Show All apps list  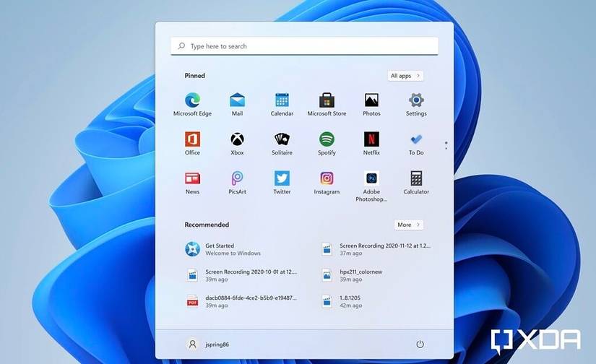tap(405, 76)
